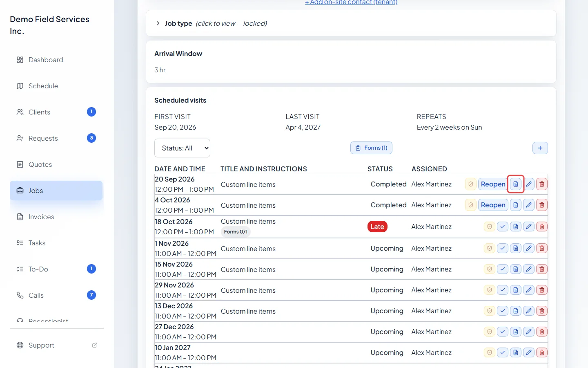Open document icon for 18 Oct 2026 visit
Viewport: 588px width, 368px height.
click(x=516, y=227)
